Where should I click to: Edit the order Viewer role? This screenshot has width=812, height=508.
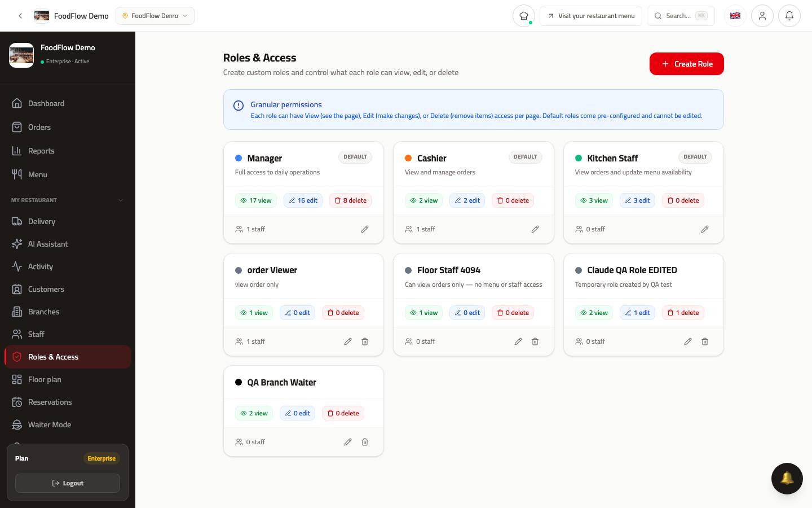click(348, 341)
